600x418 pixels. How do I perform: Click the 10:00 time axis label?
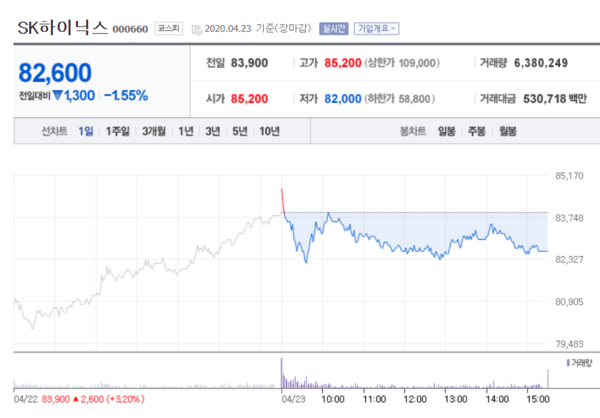[333, 399]
